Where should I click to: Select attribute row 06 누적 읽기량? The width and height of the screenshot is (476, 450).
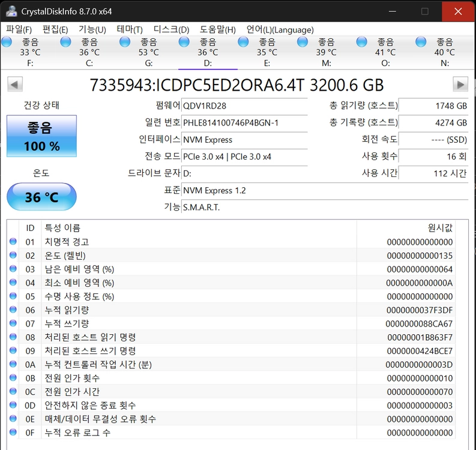pos(231,310)
